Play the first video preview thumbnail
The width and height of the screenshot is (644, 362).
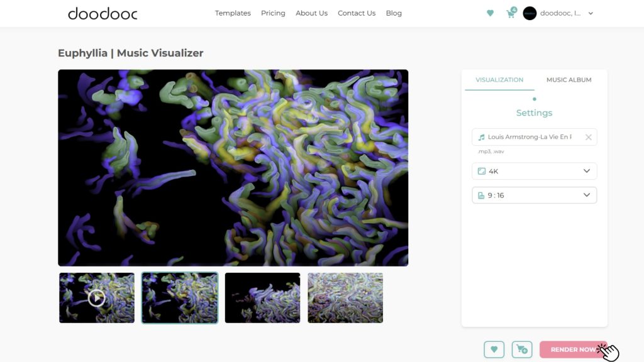point(97,298)
